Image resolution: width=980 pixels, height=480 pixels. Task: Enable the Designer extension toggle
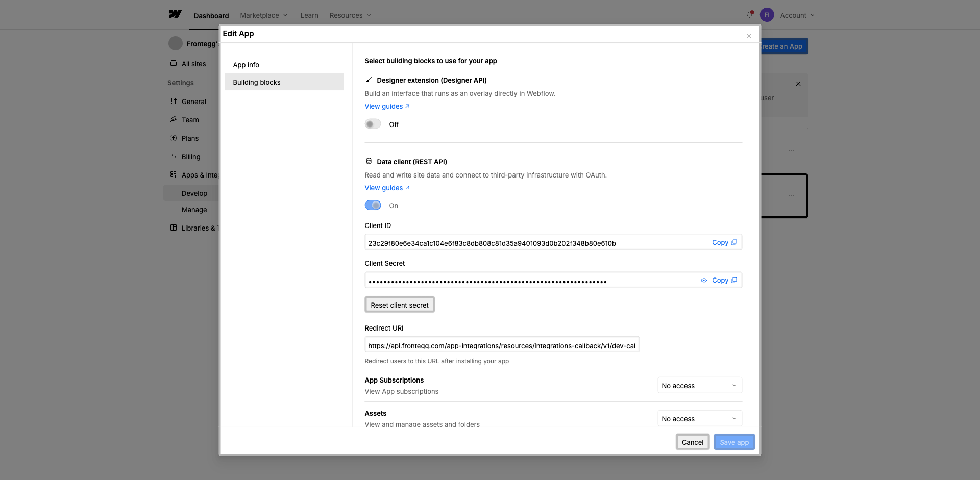pyautogui.click(x=373, y=124)
